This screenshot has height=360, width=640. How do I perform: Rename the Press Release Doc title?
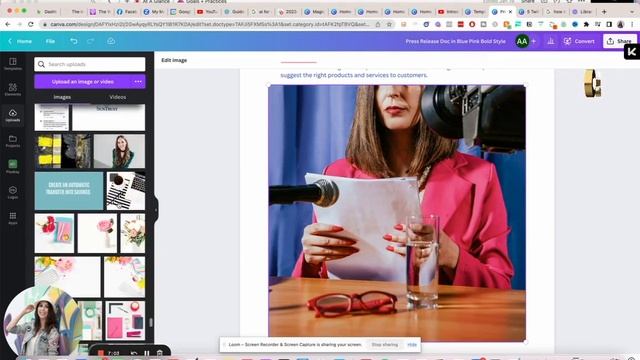coord(456,41)
